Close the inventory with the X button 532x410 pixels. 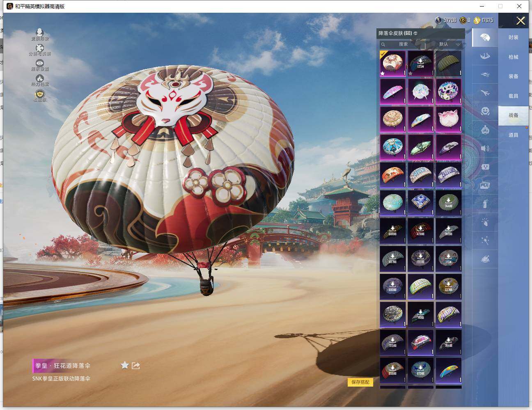pyautogui.click(x=521, y=21)
